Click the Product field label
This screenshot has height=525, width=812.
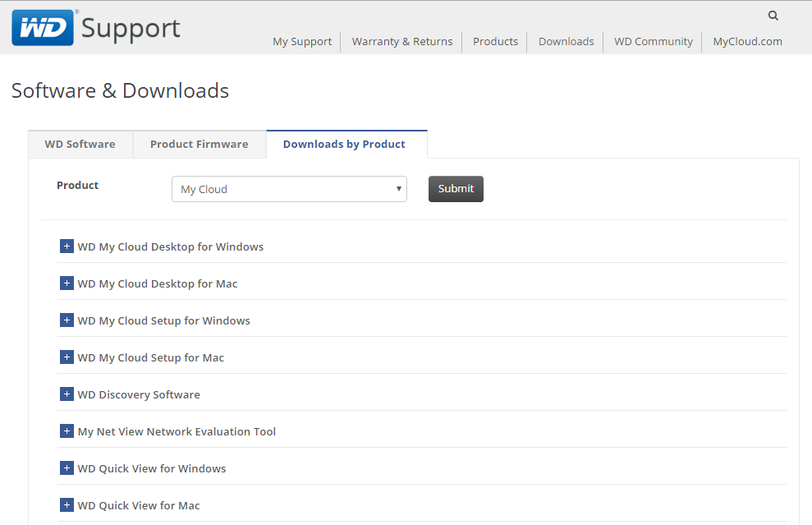click(78, 185)
